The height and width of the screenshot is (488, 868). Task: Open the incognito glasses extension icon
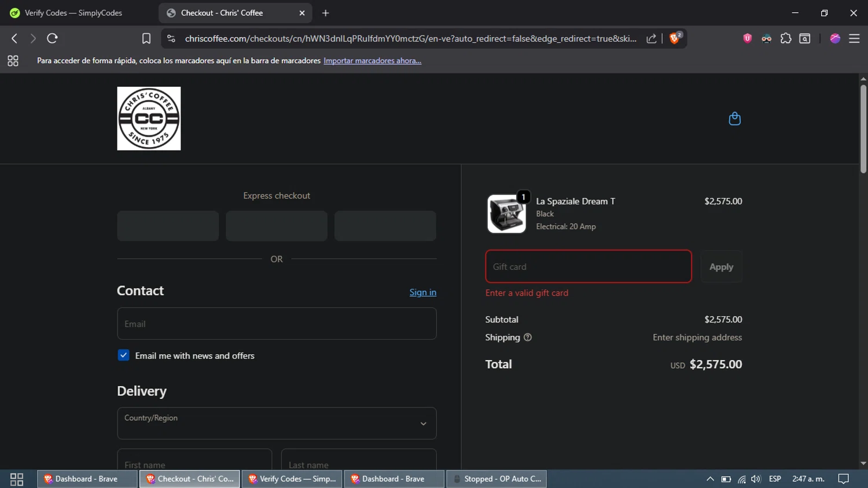pyautogui.click(x=767, y=39)
